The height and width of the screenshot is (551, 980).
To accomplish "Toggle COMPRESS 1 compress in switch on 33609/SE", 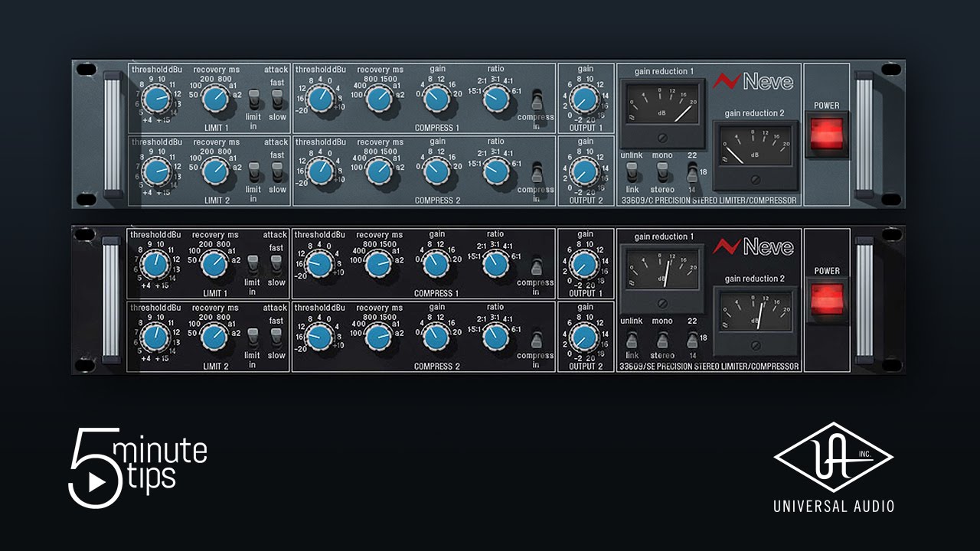I will (x=537, y=267).
